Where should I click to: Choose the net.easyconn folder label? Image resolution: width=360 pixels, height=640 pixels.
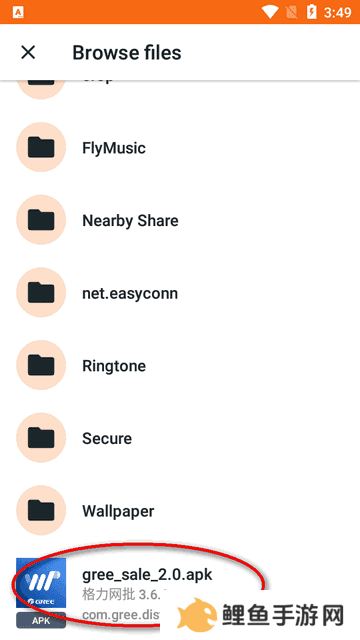[130, 293]
